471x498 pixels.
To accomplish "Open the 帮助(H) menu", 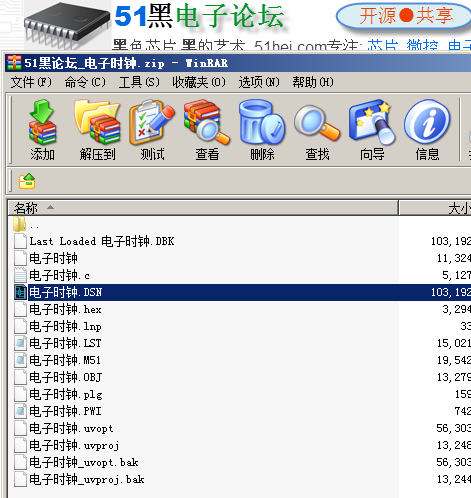I will 313,82.
